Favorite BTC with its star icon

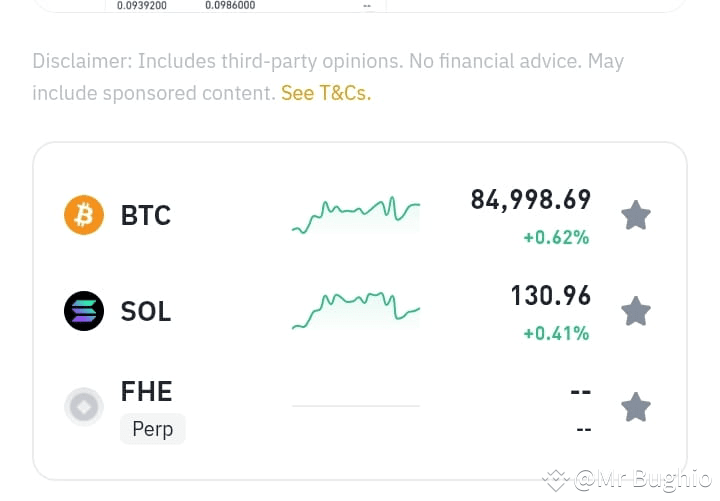[x=636, y=215]
